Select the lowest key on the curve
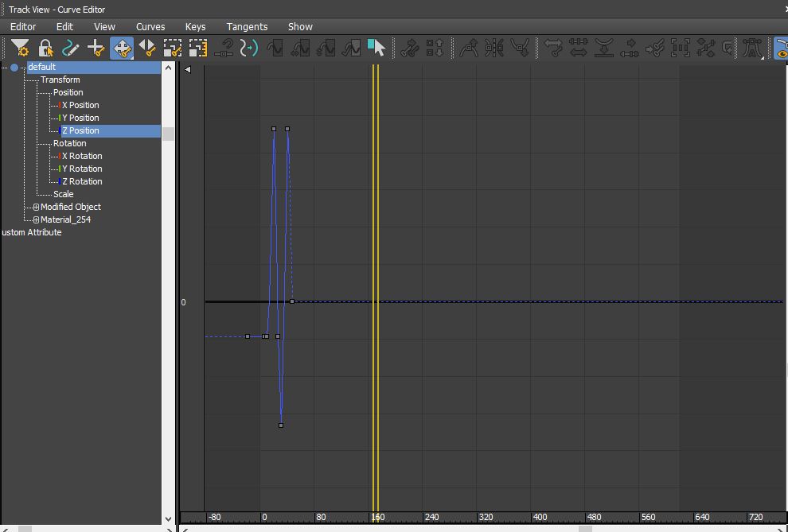 281,425
